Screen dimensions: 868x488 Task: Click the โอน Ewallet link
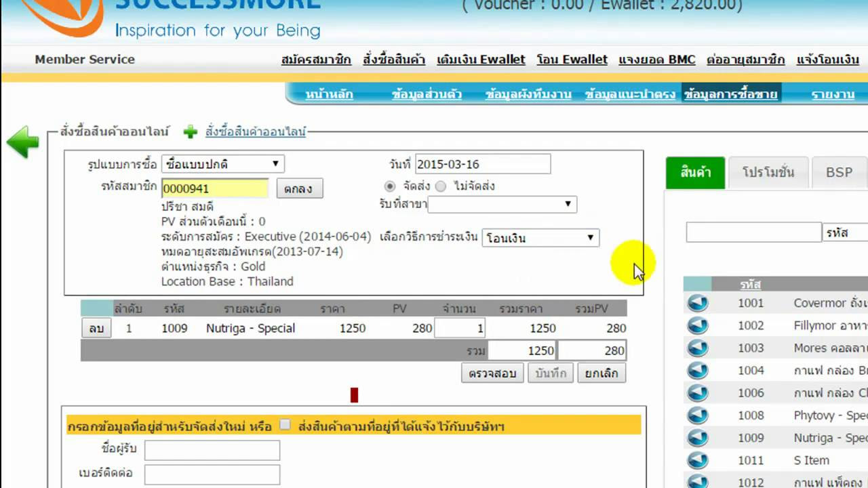click(x=572, y=60)
